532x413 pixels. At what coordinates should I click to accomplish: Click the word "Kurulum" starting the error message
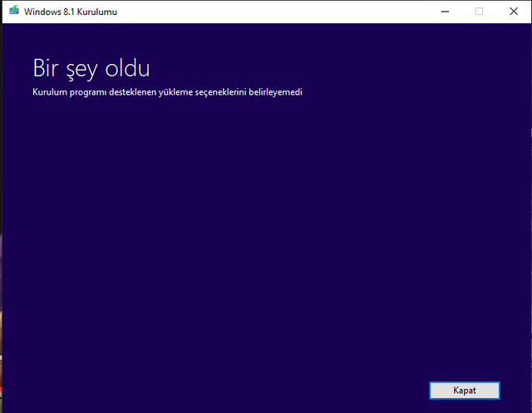click(x=49, y=92)
